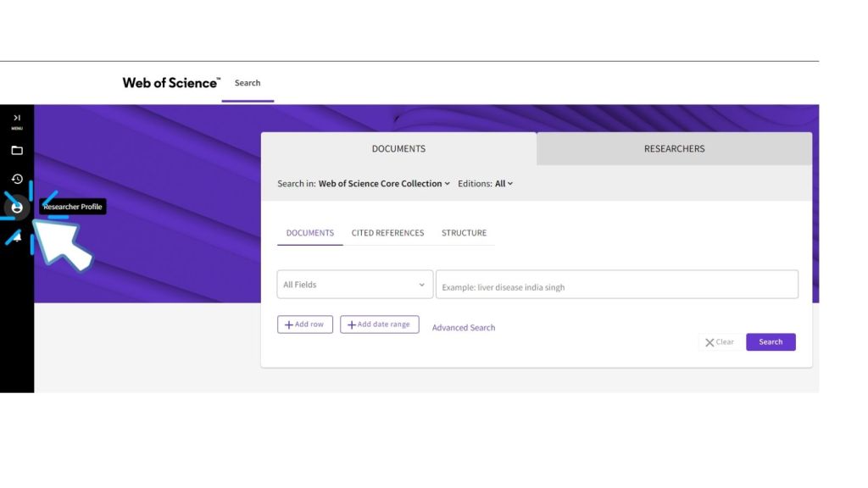Select the CITED REFERENCES sub-tab
868x488 pixels.
click(387, 233)
